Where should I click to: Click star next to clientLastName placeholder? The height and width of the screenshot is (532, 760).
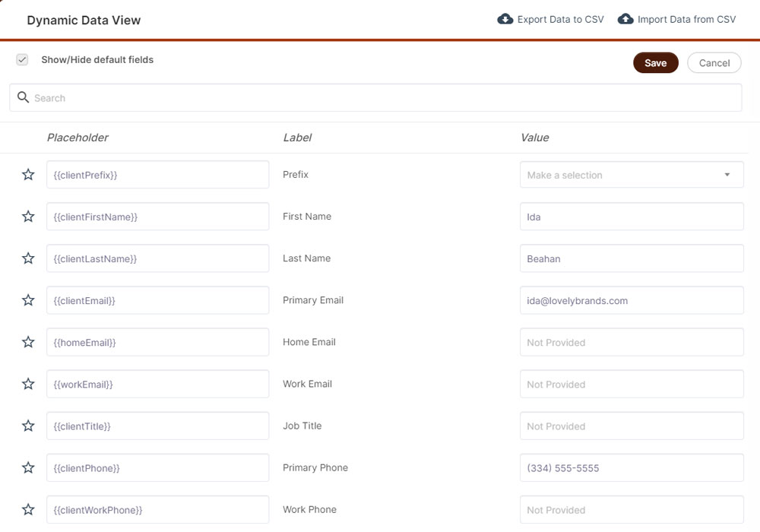click(x=28, y=258)
